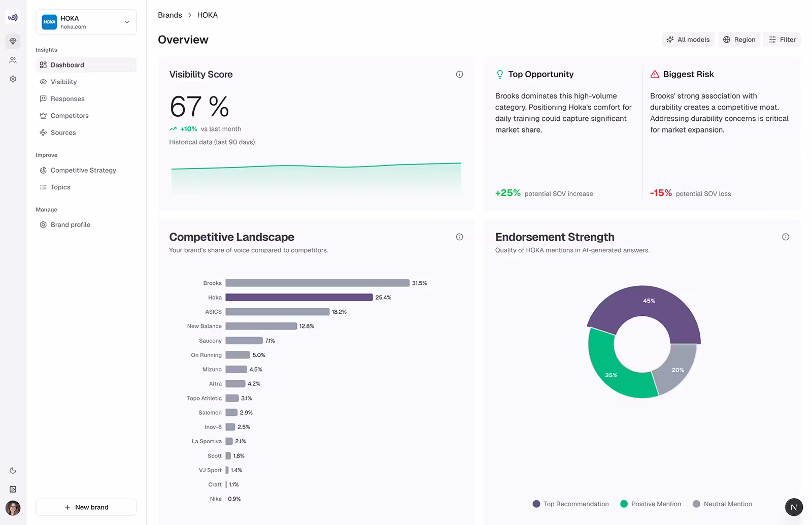Click the Nike 0.9% value
This screenshot has height=525, width=812.
pos(234,499)
